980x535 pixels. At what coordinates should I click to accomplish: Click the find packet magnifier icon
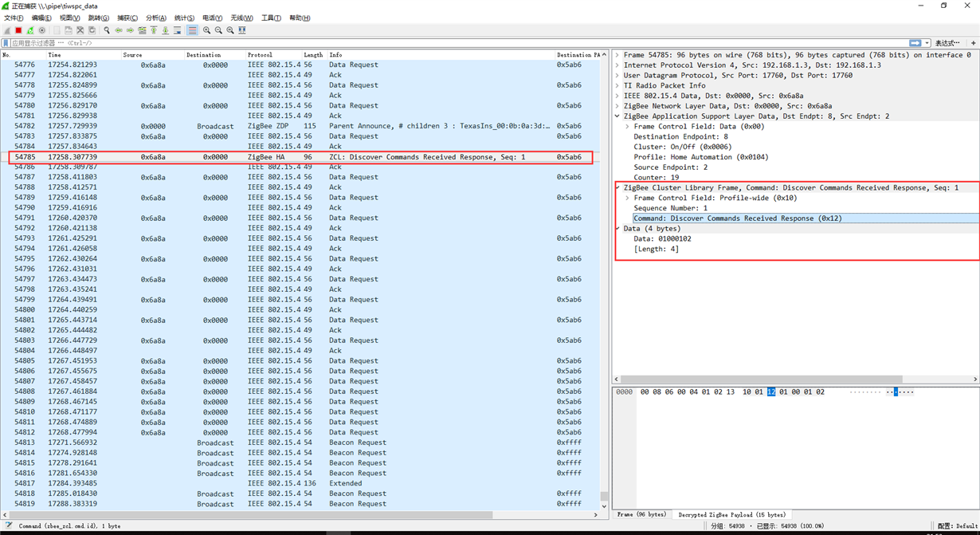(x=107, y=30)
